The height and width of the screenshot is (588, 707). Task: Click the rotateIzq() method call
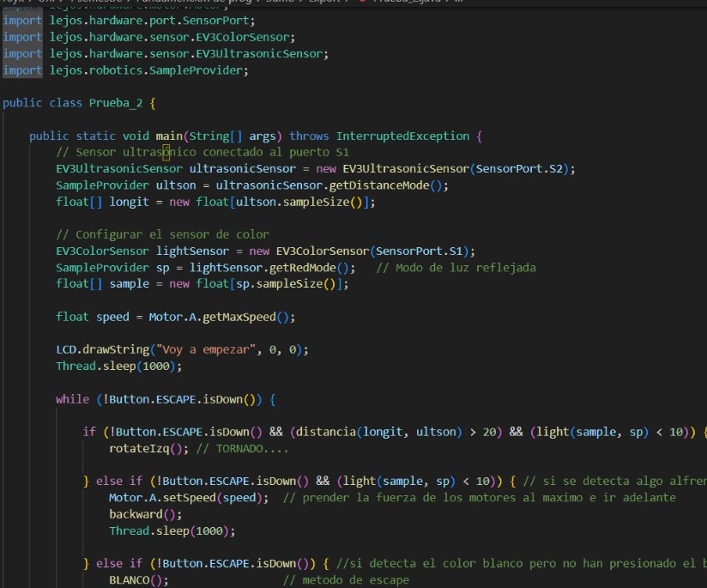[x=138, y=448]
